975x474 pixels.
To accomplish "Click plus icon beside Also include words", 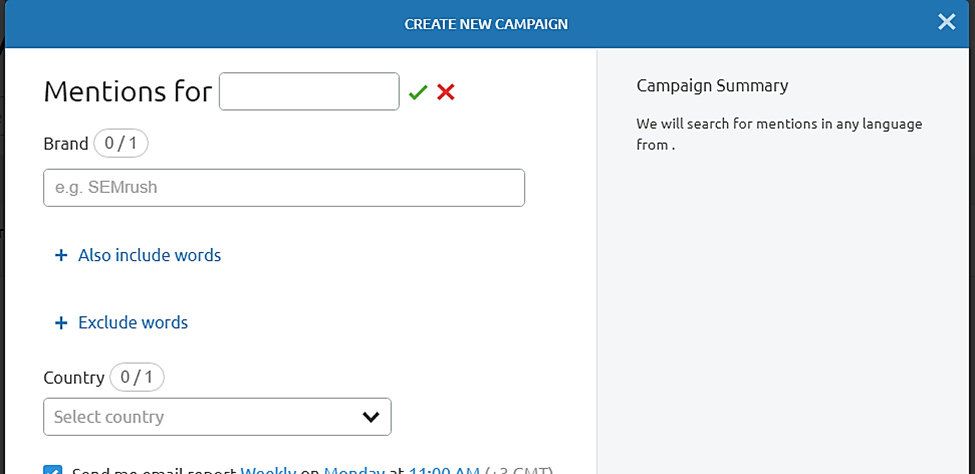I will point(61,256).
